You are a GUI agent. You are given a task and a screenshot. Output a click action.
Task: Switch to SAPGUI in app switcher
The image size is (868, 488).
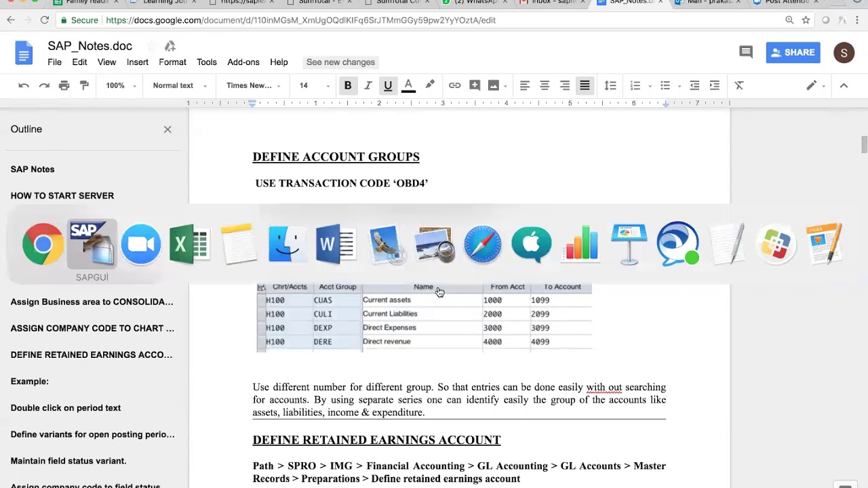[x=92, y=243]
